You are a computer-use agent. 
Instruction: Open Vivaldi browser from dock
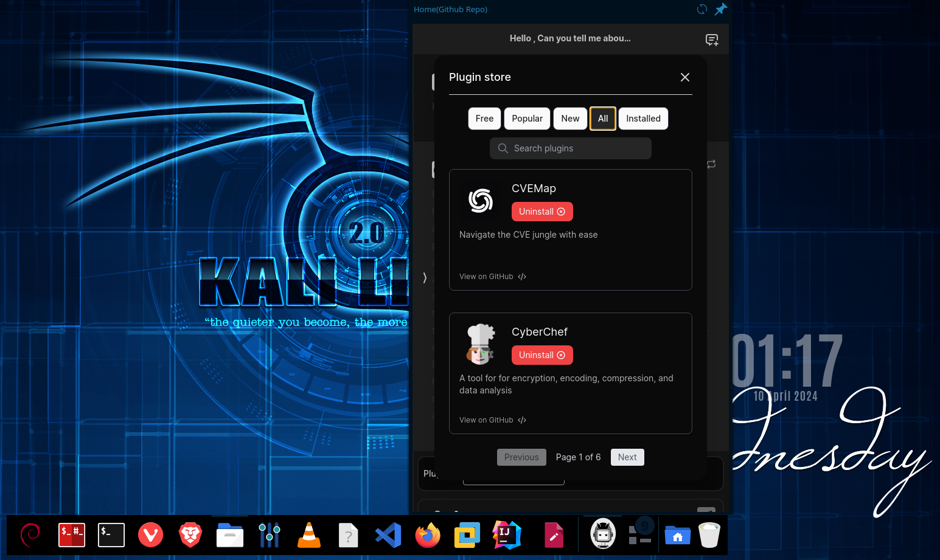click(x=150, y=535)
